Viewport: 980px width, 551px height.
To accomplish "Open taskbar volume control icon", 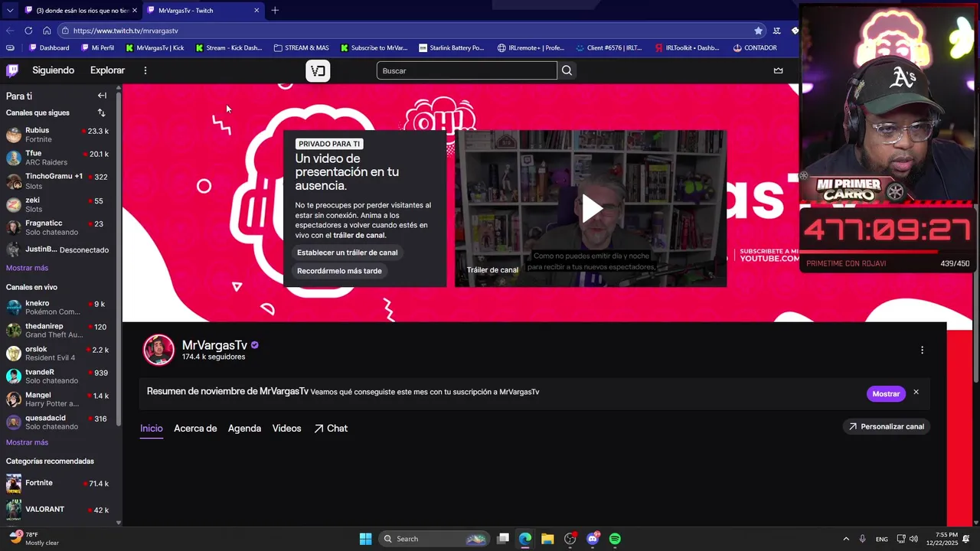I will pos(913,539).
